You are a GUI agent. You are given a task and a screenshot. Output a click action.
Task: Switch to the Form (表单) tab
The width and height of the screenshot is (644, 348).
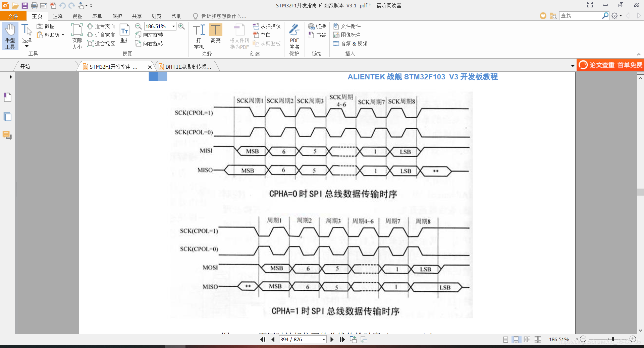97,16
